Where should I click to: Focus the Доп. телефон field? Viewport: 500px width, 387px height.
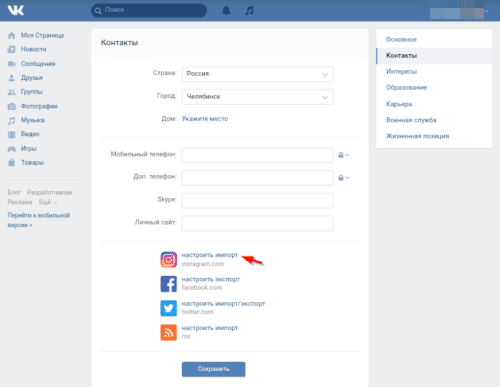coord(257,178)
